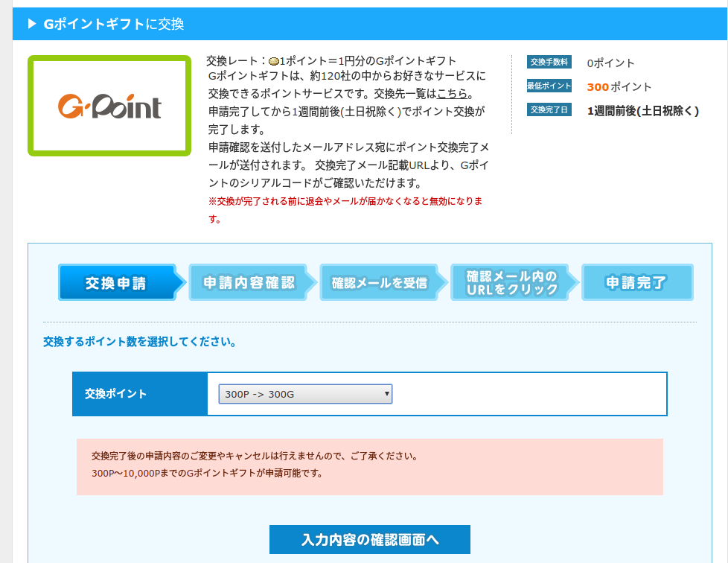Select the 確認メール内のURLをクリック step
This screenshot has height=563, width=728.
[x=514, y=282]
